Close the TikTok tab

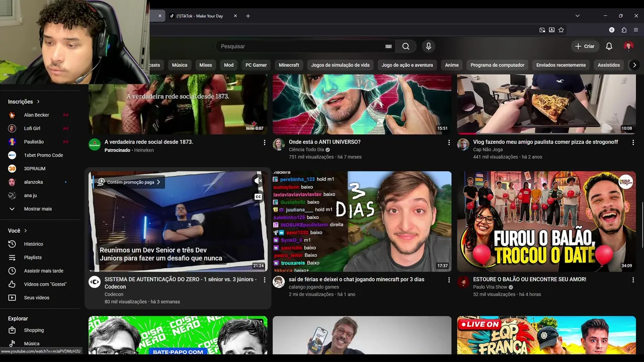[235, 16]
